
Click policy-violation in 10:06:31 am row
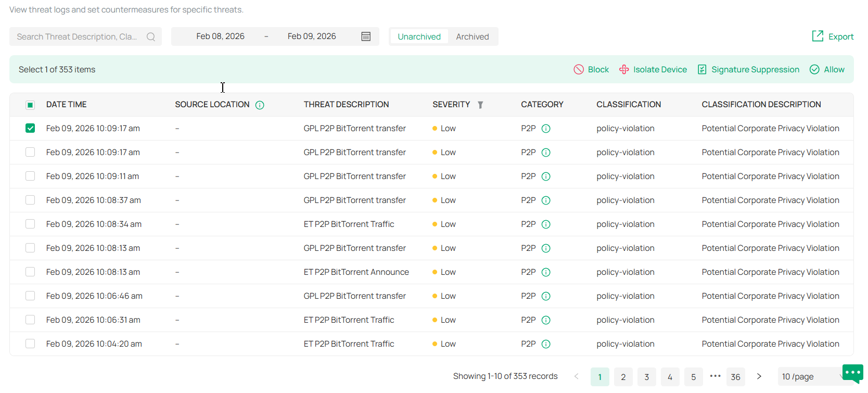coord(626,320)
